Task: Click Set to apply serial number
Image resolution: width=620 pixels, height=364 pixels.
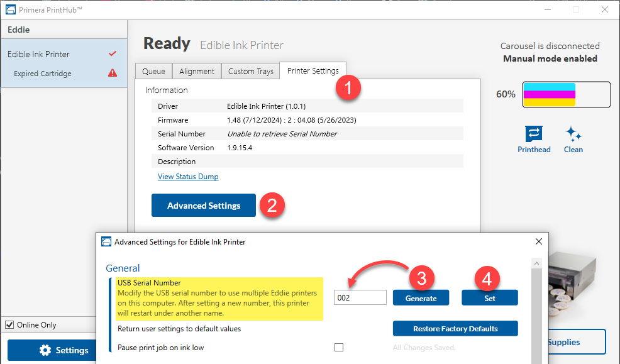Action: point(489,298)
